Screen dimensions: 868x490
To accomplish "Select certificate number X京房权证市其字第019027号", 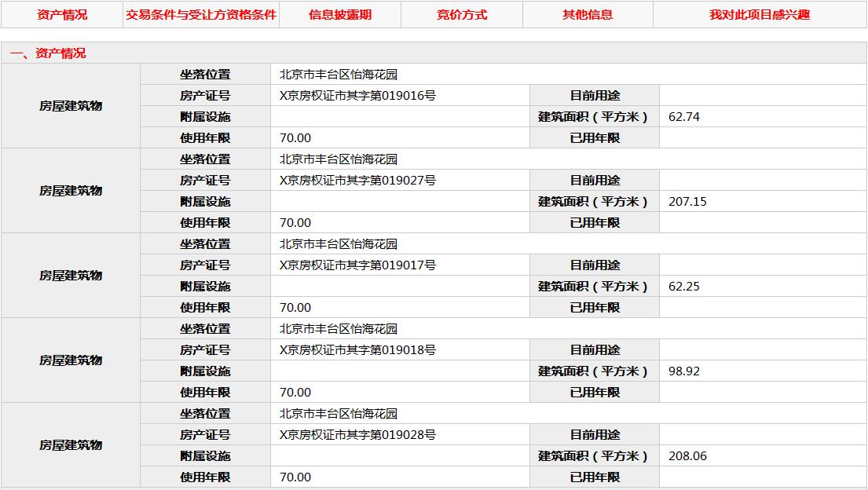I will (x=357, y=181).
